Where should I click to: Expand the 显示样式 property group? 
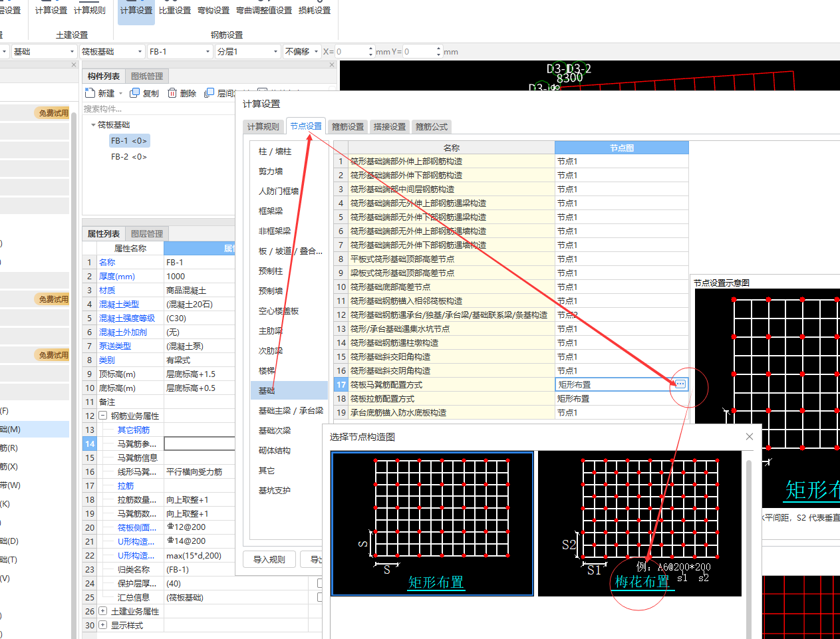[x=103, y=625]
